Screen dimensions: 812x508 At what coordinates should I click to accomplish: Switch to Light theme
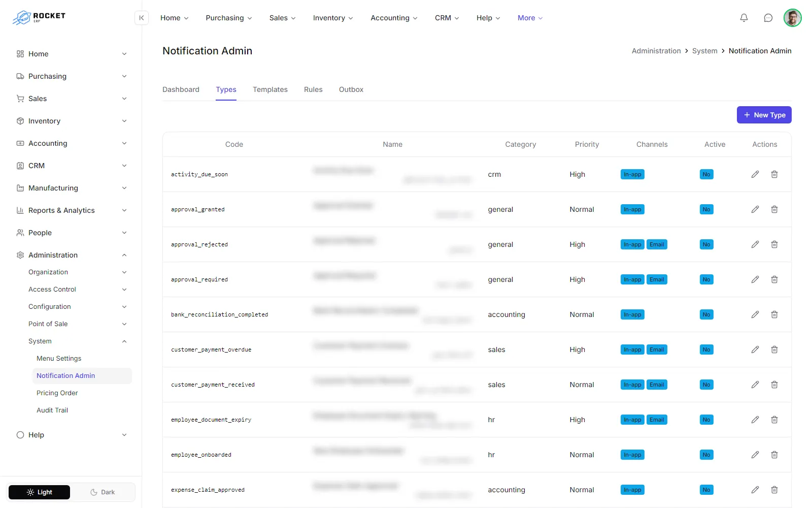pos(40,492)
